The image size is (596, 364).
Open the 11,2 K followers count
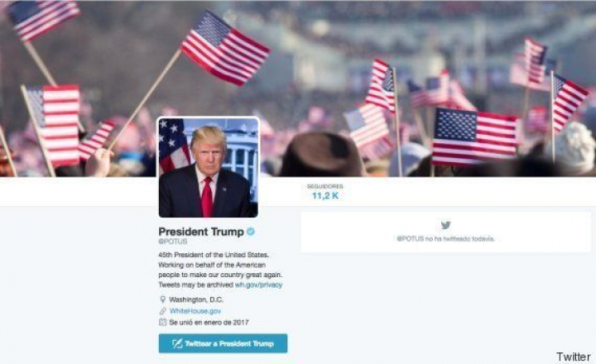[x=325, y=196]
